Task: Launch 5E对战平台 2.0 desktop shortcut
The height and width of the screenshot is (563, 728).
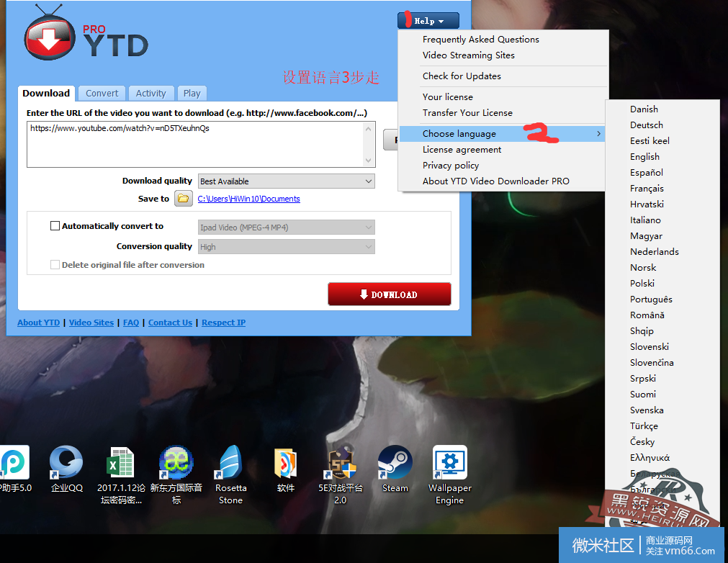Action: pyautogui.click(x=341, y=475)
